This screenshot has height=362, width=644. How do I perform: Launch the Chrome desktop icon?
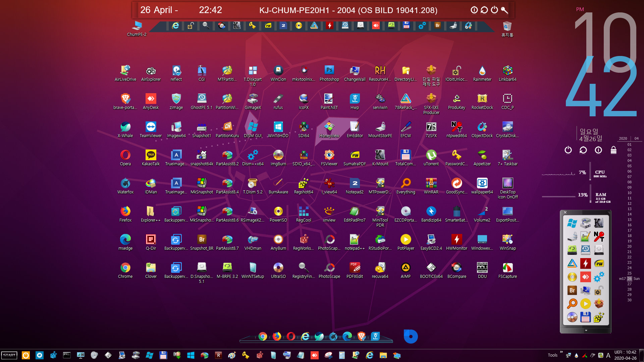125,270
